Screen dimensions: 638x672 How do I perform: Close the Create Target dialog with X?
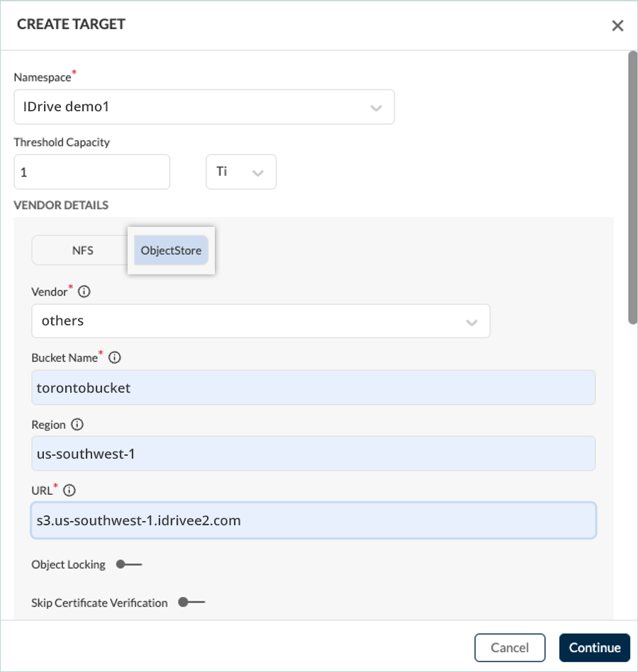pyautogui.click(x=617, y=26)
